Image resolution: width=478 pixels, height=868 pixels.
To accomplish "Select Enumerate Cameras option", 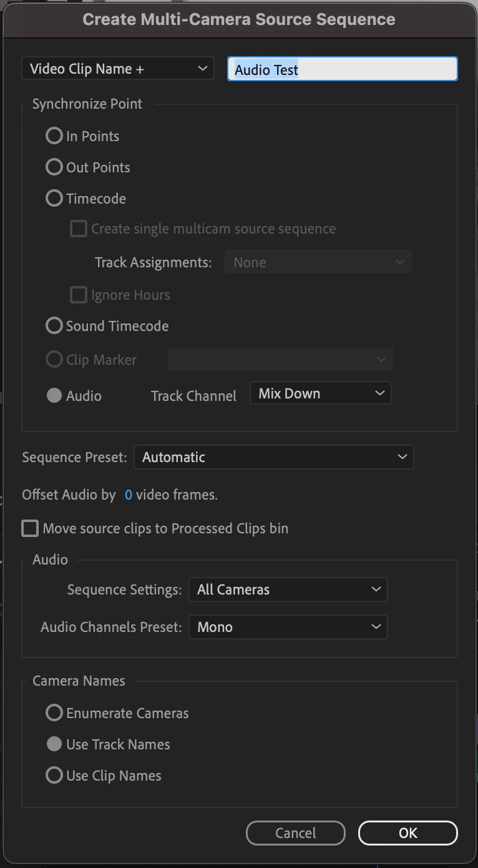I will (54, 713).
